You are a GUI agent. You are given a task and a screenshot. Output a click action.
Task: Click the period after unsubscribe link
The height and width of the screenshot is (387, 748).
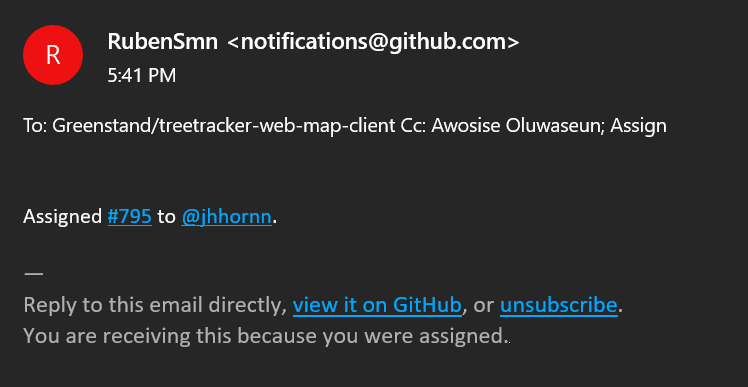tap(620, 310)
